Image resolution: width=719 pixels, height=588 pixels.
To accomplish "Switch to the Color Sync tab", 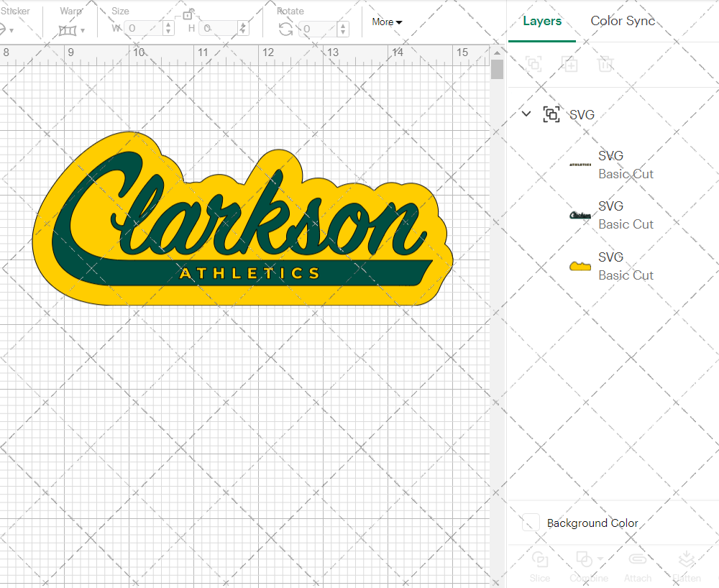I will click(623, 21).
